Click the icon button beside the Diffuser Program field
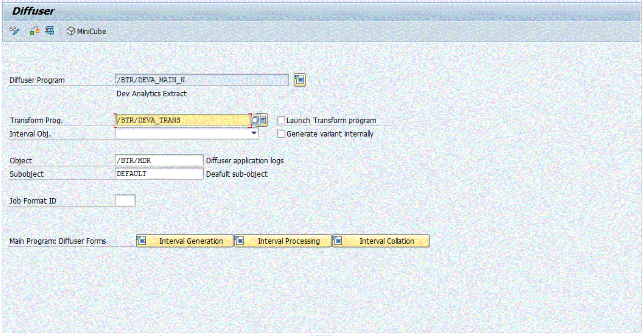 coord(300,80)
